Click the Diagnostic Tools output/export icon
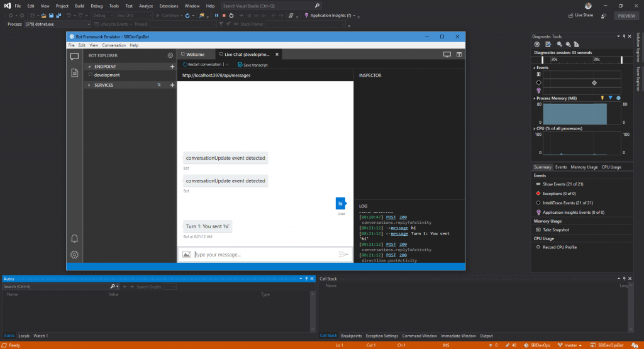The height and width of the screenshot is (349, 644). coord(548,45)
